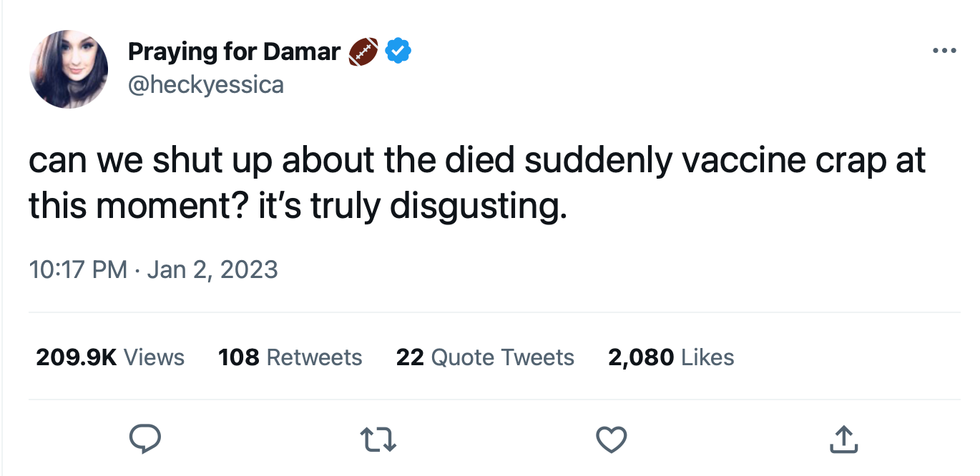Click the 10:17 PM timestamp
This screenshot has width=980, height=476.
[78, 269]
